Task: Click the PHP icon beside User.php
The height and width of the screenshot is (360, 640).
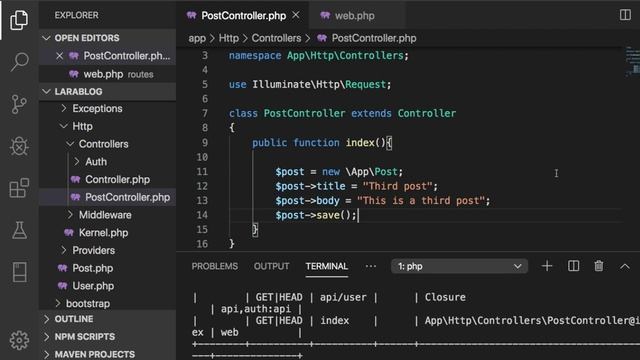Action: coord(62,286)
